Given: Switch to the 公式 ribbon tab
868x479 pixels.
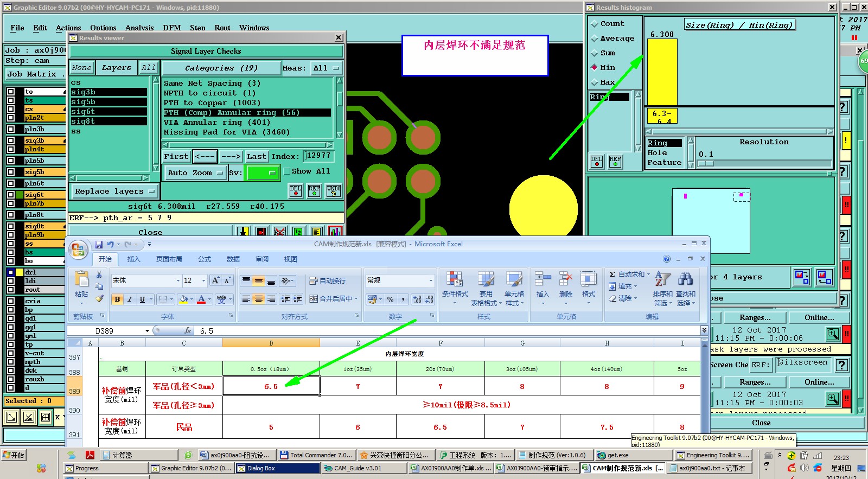Looking at the screenshot, I should [x=205, y=259].
